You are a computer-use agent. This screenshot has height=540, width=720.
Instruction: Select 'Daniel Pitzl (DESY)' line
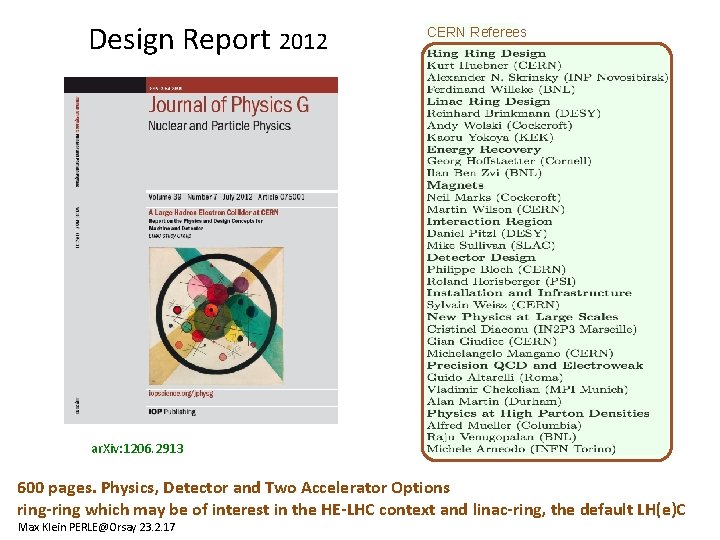coord(487,233)
